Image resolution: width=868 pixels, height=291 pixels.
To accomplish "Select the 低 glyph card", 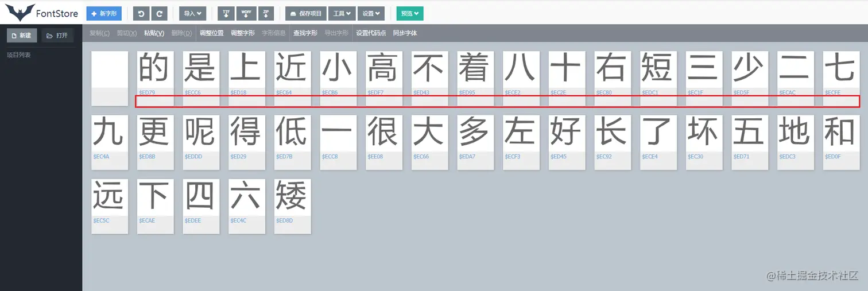I will pyautogui.click(x=293, y=142).
